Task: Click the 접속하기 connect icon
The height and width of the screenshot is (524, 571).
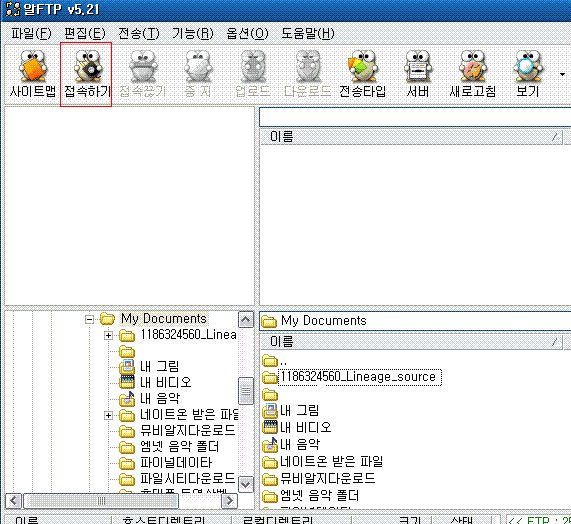Action: 87,74
